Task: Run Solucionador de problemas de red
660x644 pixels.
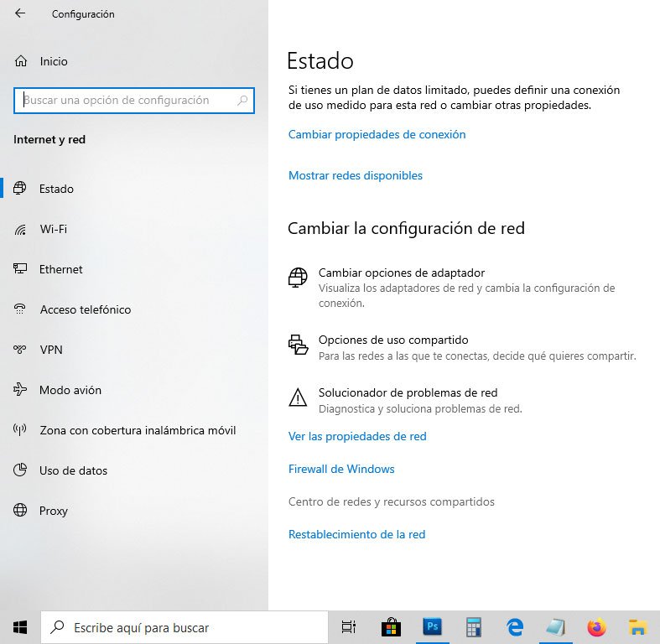Action: 408,392
